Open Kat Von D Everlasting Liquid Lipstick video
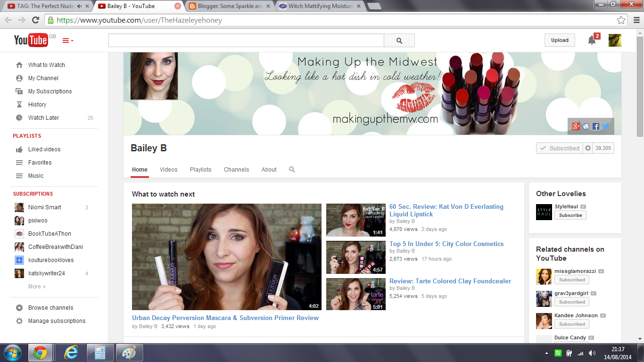 coord(446,210)
